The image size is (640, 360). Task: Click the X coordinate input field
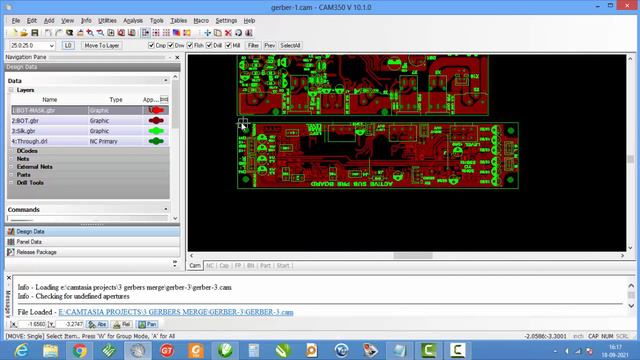click(33, 324)
